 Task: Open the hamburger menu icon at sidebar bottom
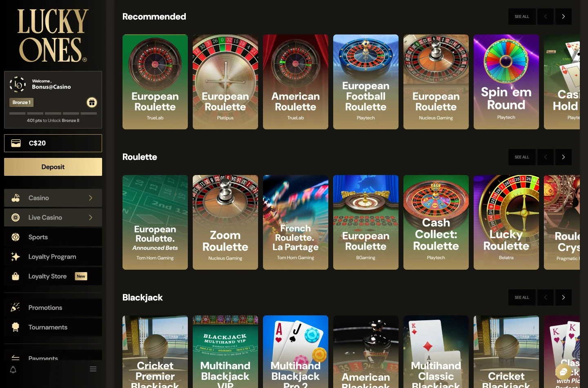tap(93, 369)
